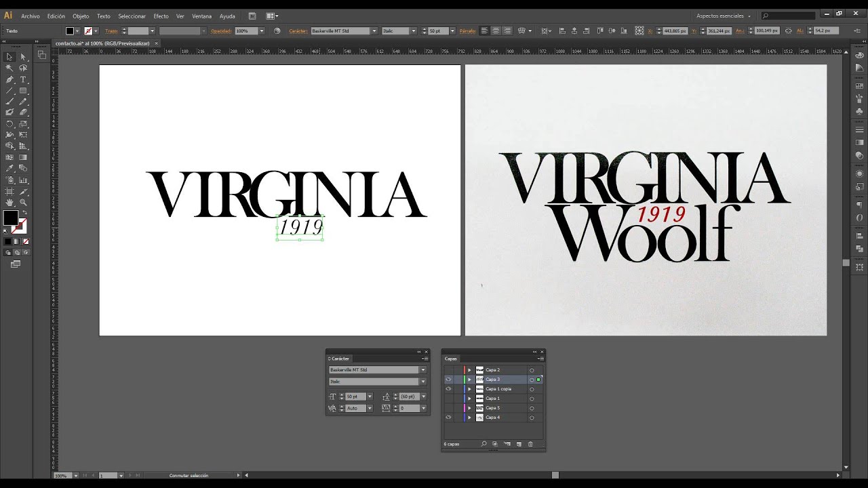Expand the Capa 1 copia layer
868x488 pixels.
469,389
